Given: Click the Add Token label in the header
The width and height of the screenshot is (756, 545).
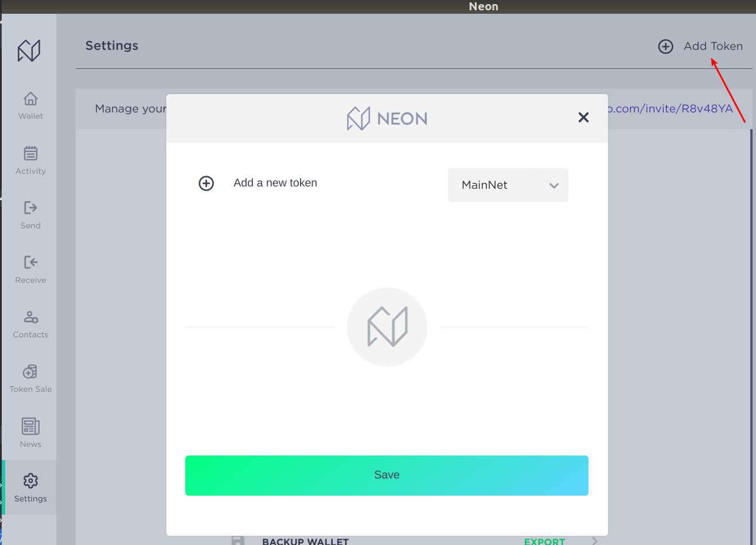Looking at the screenshot, I should 713,46.
